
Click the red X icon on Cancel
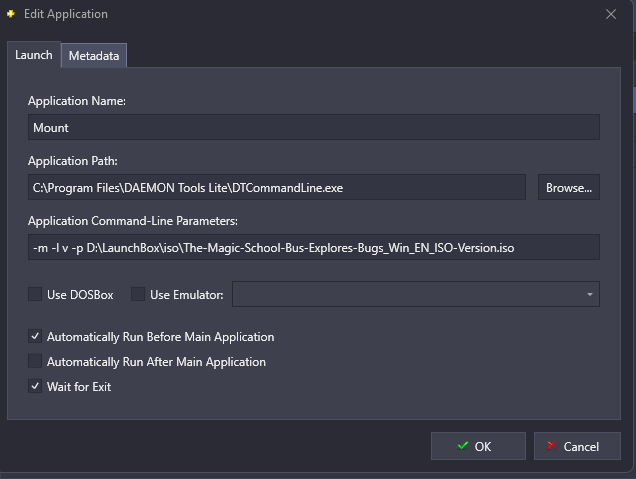click(x=552, y=446)
